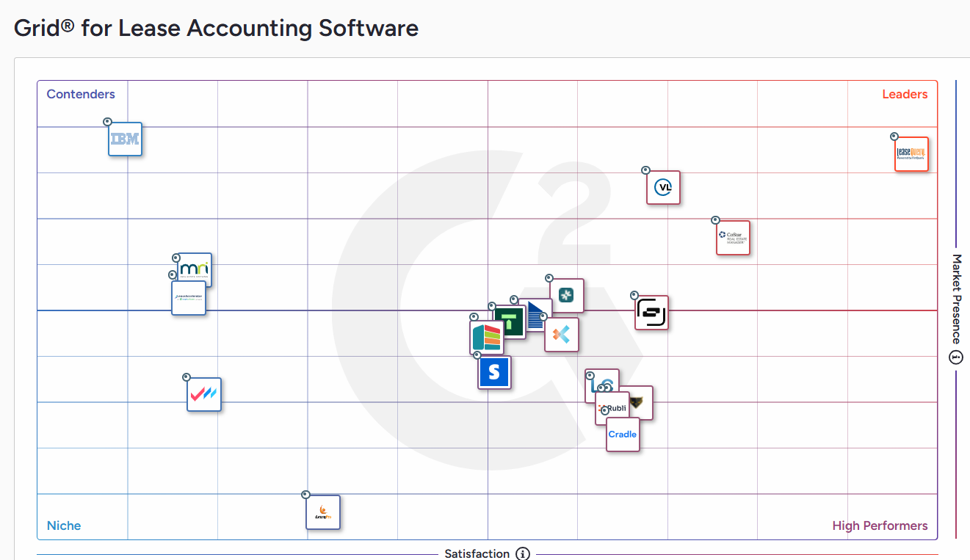
Task: Click the colorful stacked-bars logo tile
Action: (x=487, y=338)
